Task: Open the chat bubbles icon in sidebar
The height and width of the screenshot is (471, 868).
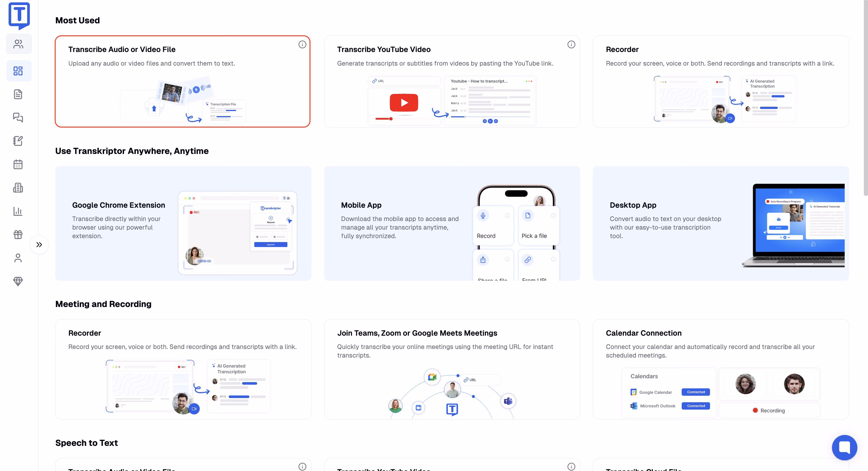Action: point(18,118)
